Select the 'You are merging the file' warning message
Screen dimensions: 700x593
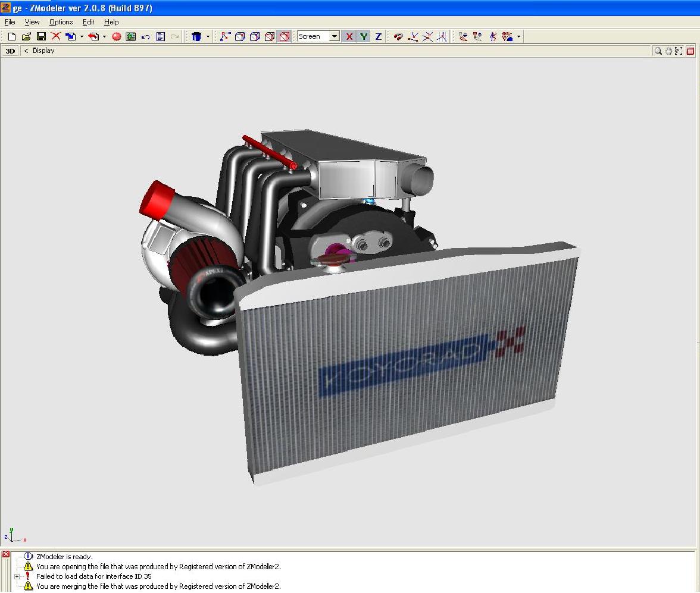[158, 586]
